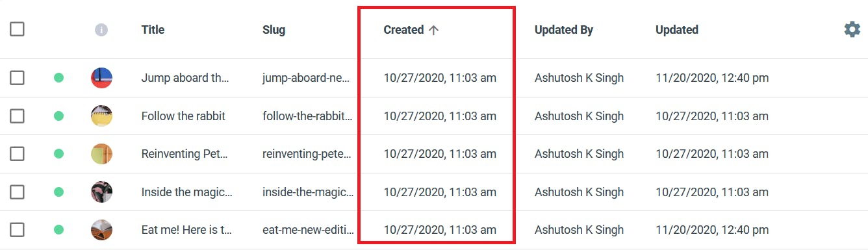
Task: Click the green status dot for Follow the rabbit
Action: tap(58, 116)
